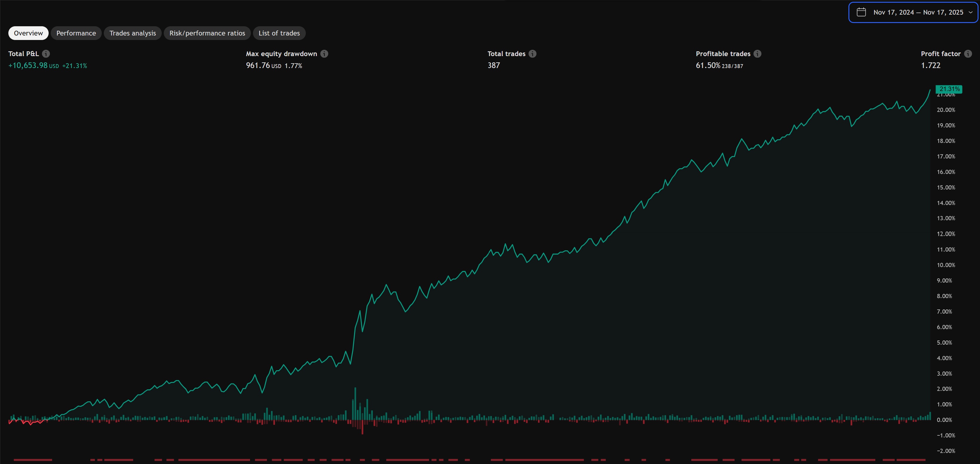
Task: Click the 10.00% y-axis scale label
Action: coord(946,265)
